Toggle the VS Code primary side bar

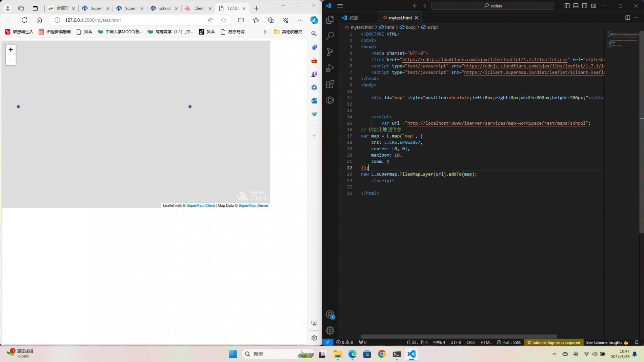[x=567, y=6]
